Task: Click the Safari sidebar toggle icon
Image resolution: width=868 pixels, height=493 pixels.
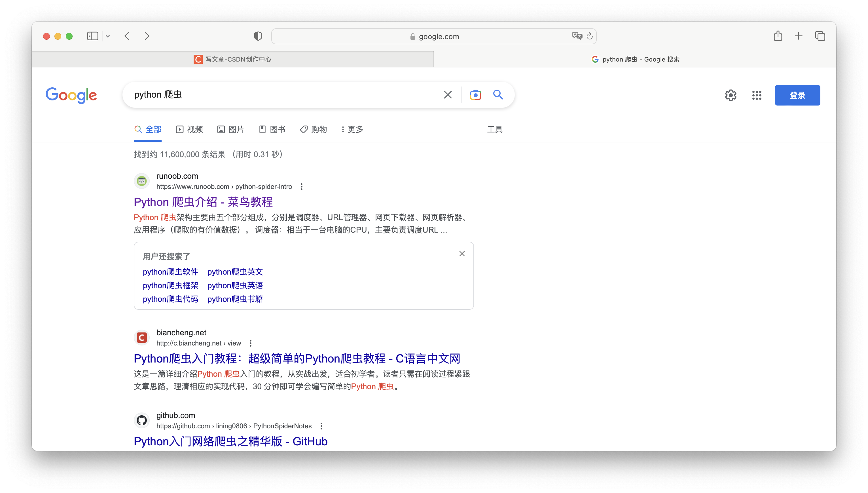Action: pyautogui.click(x=92, y=36)
